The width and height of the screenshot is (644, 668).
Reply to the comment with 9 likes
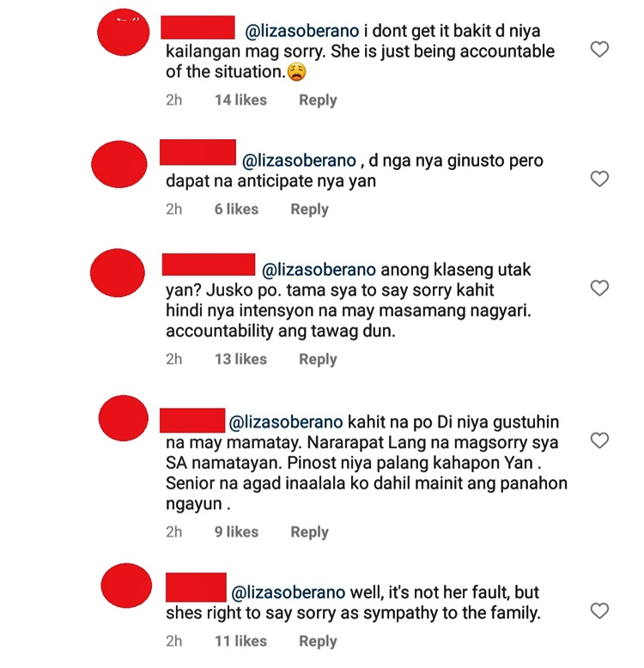pyautogui.click(x=309, y=532)
